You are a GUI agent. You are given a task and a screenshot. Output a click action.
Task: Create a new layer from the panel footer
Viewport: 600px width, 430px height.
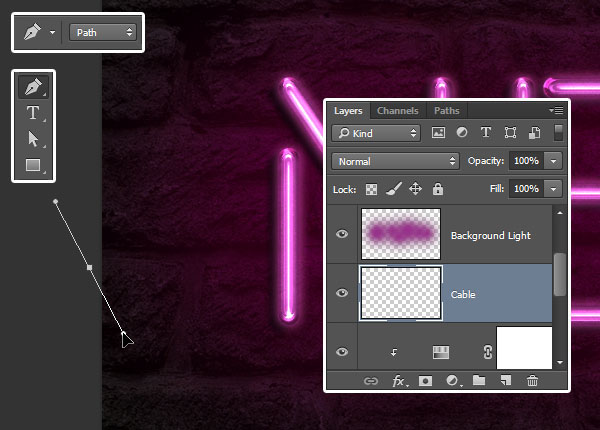[x=506, y=381]
